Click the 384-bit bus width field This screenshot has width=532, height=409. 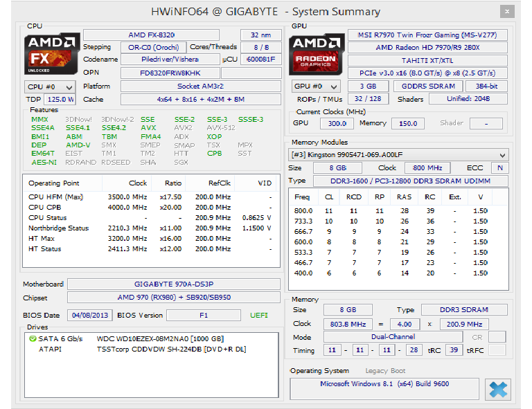click(x=486, y=86)
